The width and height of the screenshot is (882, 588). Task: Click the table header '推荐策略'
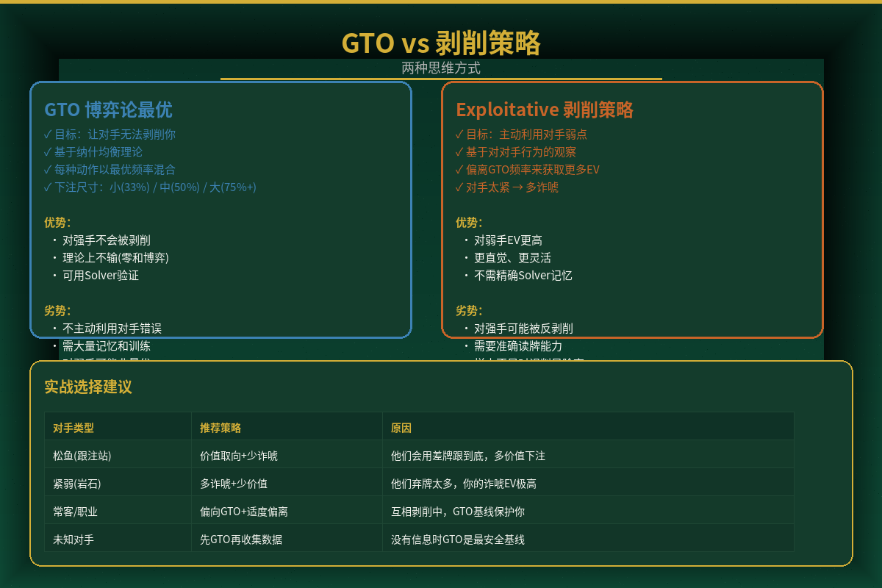[x=220, y=428]
